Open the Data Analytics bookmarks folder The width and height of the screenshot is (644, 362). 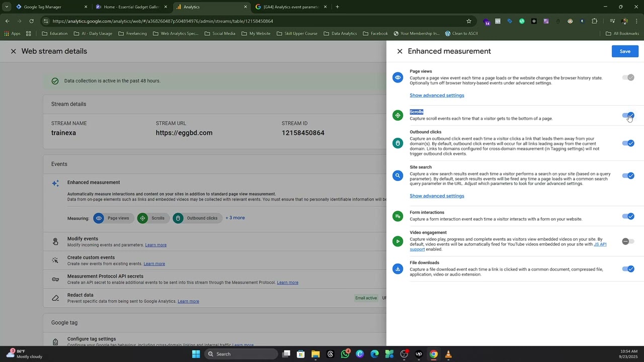coord(340,34)
